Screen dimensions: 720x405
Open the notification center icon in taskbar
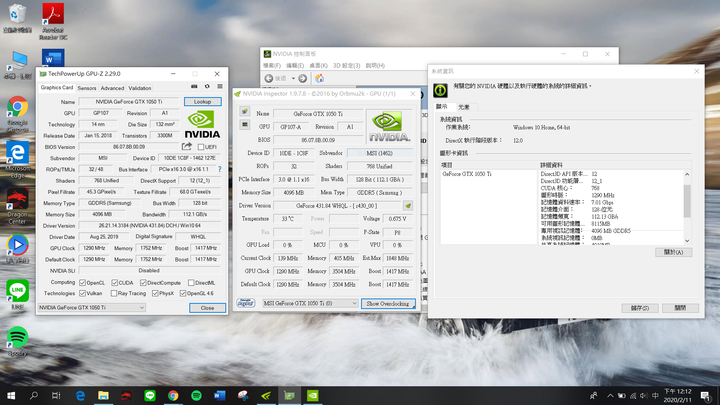[x=706, y=395]
